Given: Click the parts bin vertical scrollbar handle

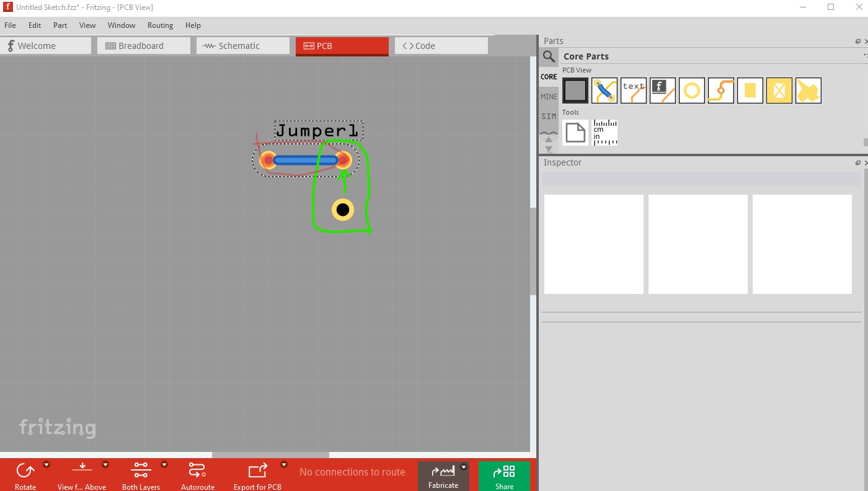Looking at the screenshot, I should [x=866, y=142].
